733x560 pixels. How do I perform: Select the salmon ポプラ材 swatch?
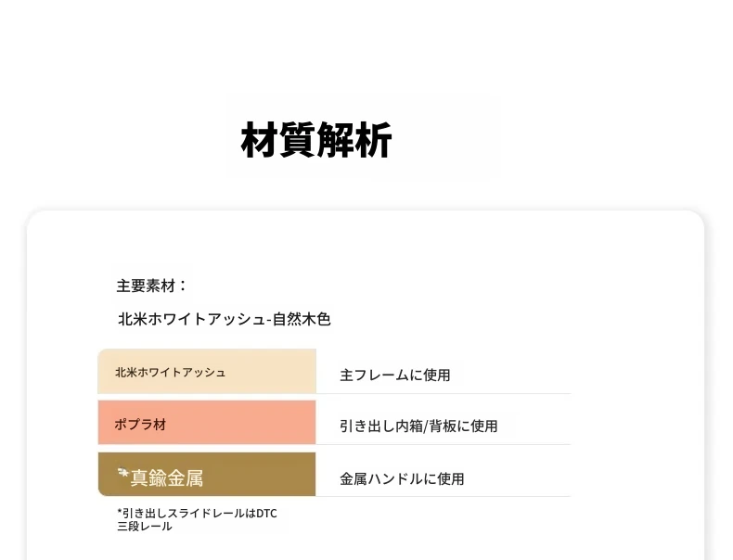click(x=207, y=422)
